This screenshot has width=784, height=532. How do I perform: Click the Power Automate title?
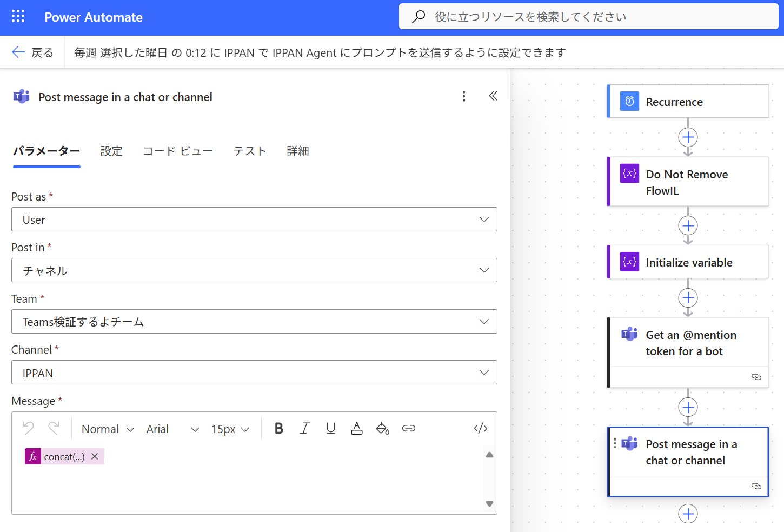coord(94,17)
